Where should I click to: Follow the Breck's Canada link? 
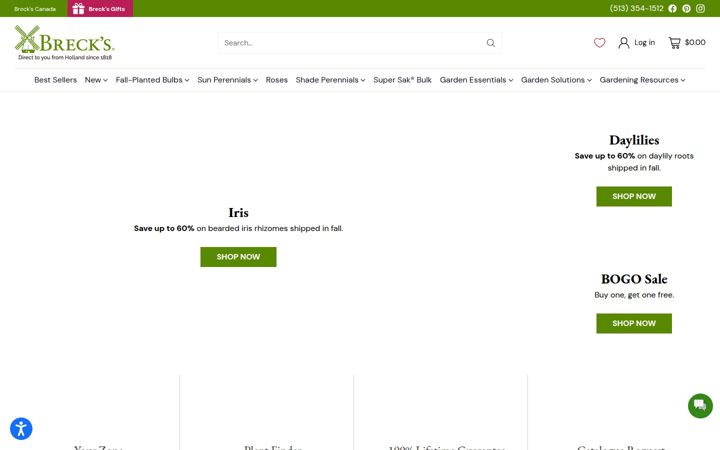point(35,9)
